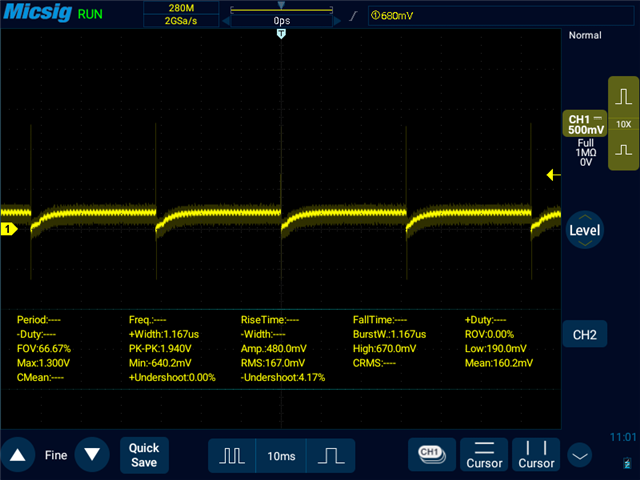Open the 10ms timebase setting
Image resolution: width=640 pixels, height=480 pixels.
[x=281, y=456]
